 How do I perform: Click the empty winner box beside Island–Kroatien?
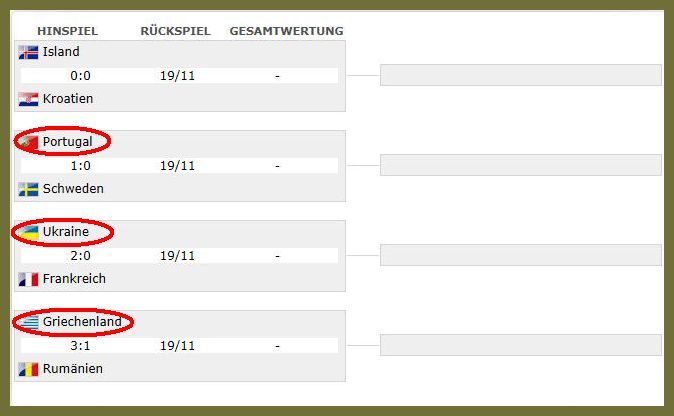(x=521, y=75)
